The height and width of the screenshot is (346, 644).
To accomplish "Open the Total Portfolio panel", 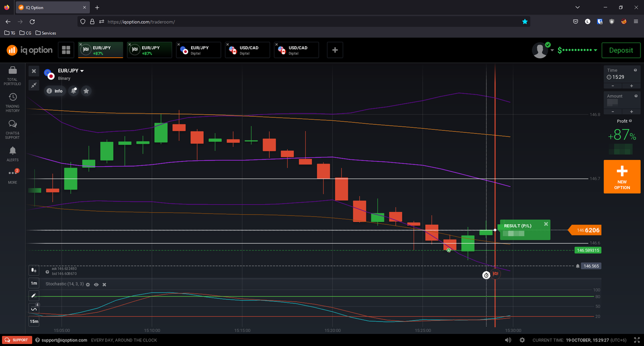I will click(13, 75).
